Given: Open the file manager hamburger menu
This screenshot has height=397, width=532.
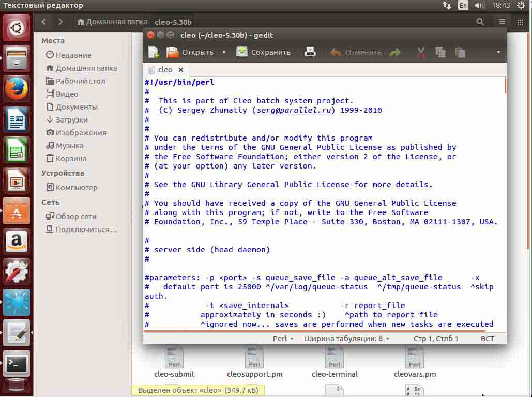Looking at the screenshot, I should tap(502, 22).
